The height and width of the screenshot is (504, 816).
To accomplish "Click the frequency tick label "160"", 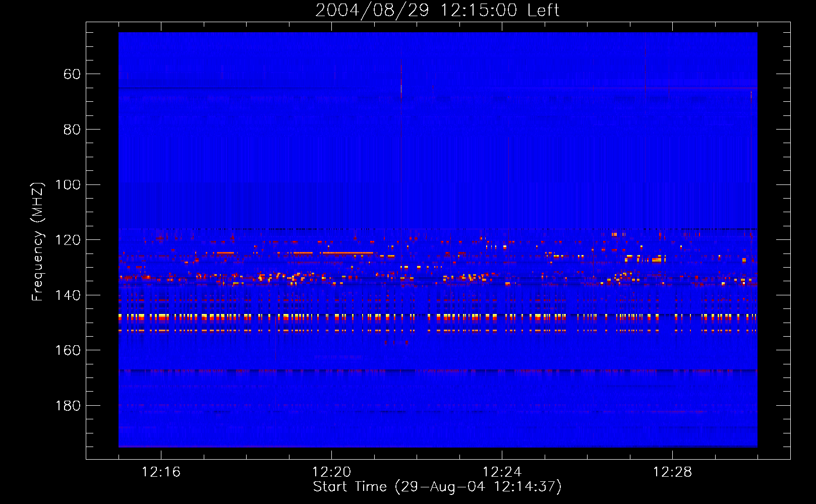I will click(68, 350).
